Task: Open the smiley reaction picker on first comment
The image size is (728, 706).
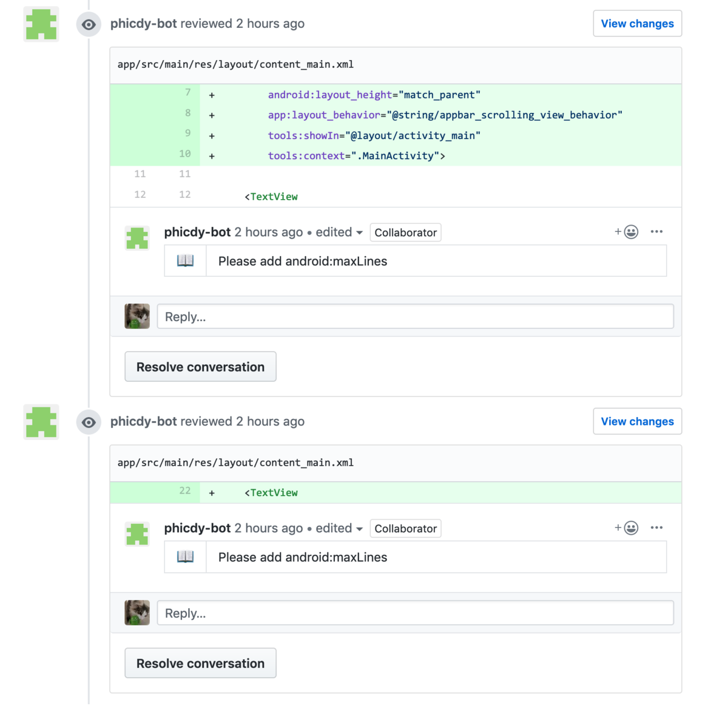Action: coord(630,231)
